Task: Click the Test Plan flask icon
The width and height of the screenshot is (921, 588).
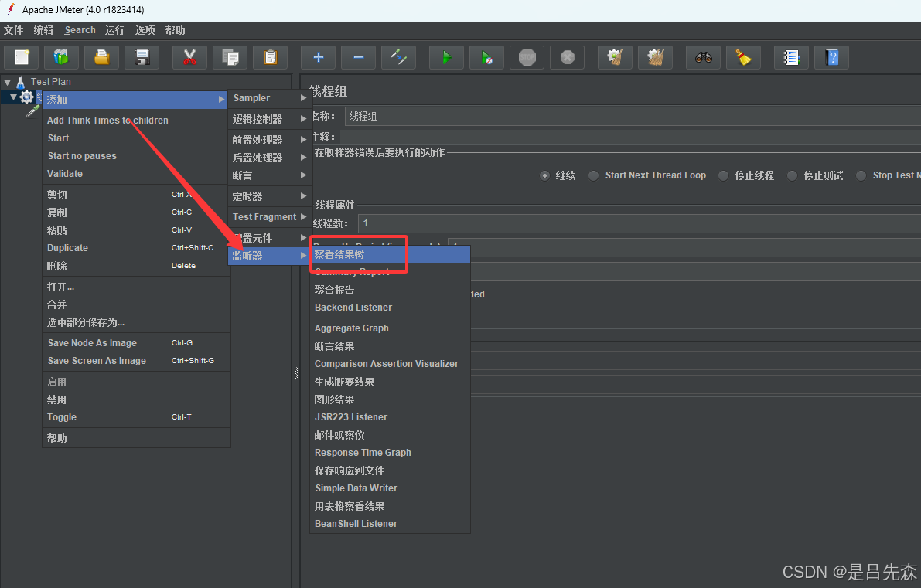Action: (21, 82)
